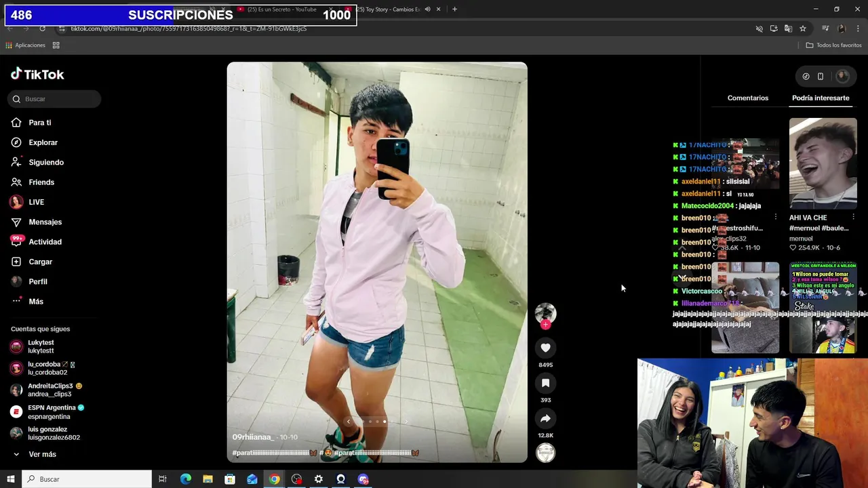This screenshot has width=868, height=488.
Task: Bookmark the page with the star icon
Action: click(x=803, y=28)
